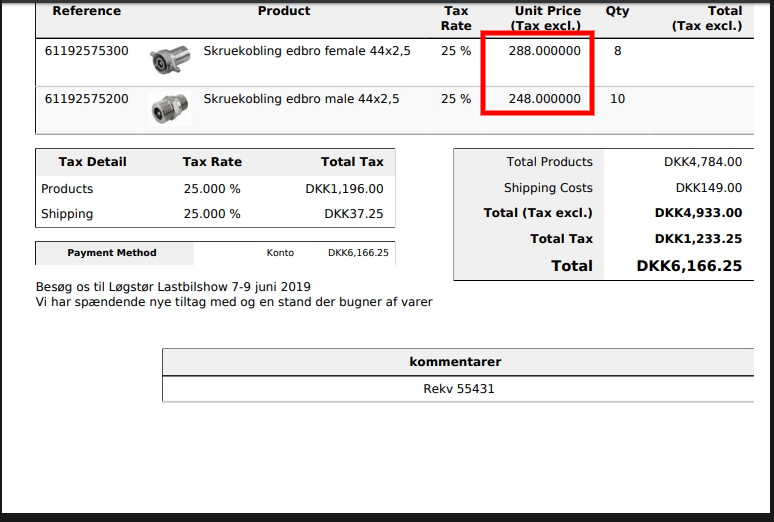Click the Tax Detail header
Image resolution: width=774 pixels, height=522 pixels.
pyautogui.click(x=92, y=162)
